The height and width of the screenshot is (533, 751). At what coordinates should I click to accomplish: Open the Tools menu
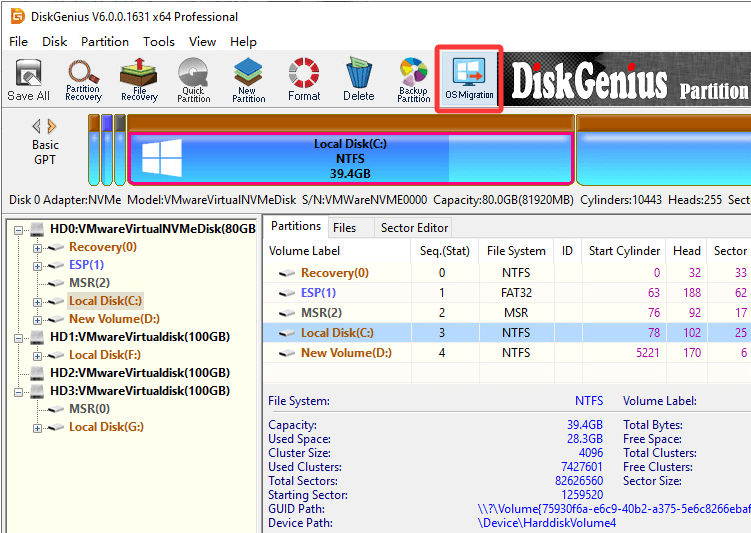pos(159,41)
